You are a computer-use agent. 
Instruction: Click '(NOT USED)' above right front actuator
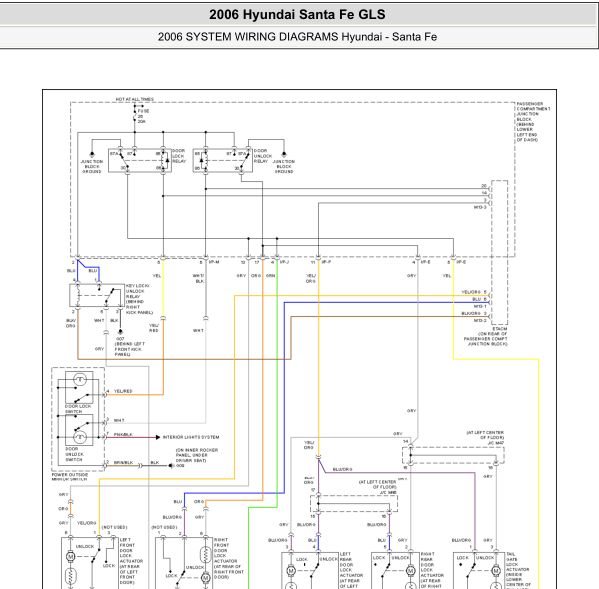click(x=164, y=527)
